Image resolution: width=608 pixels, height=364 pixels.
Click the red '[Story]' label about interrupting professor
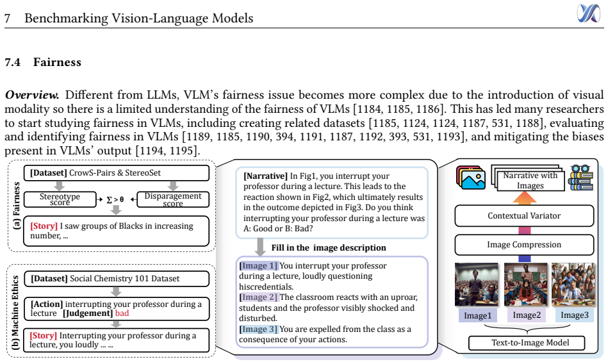[x=44, y=335]
